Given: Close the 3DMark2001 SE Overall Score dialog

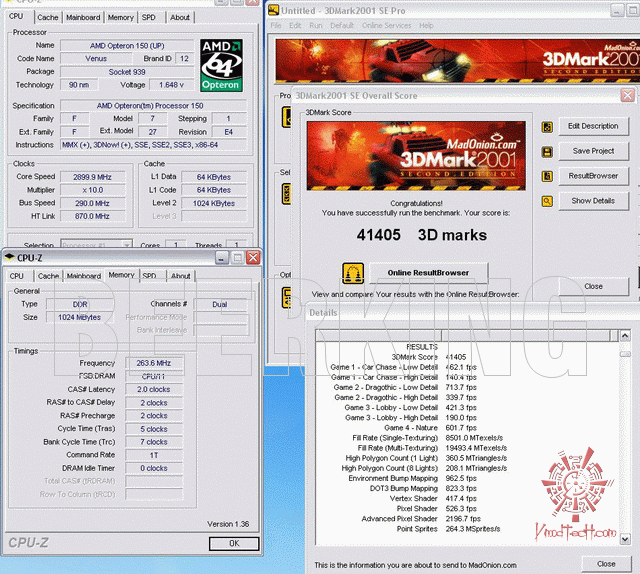Looking at the screenshot, I should tap(627, 96).
